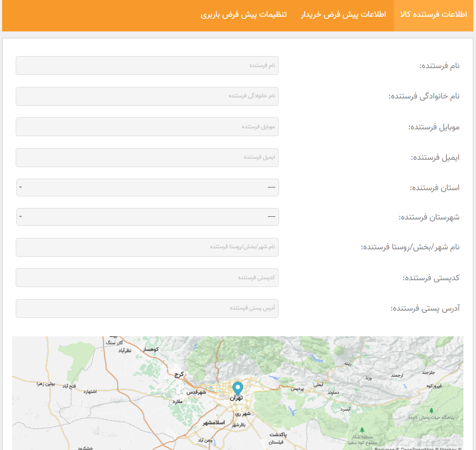This screenshot has height=450, width=476.
Task: Click دماوند on the map
Action: point(334,392)
